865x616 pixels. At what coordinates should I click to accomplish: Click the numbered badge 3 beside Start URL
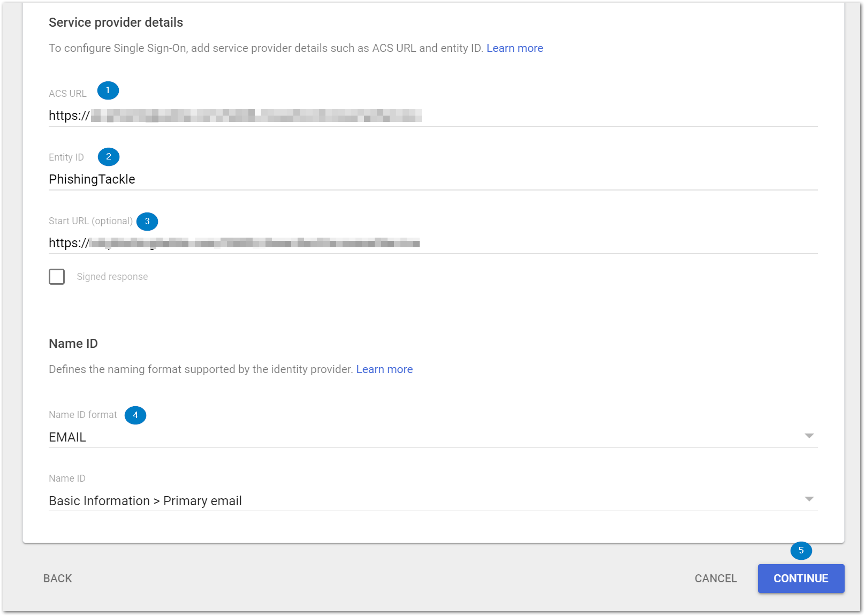coord(147,221)
